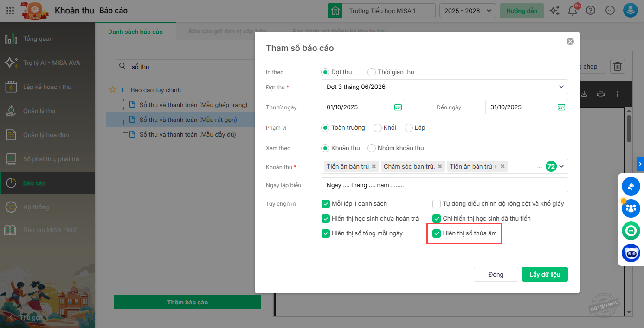Screen dimensions: 644x328
Task: Open calendar picker for Đến ngày
Action: (x=561, y=107)
